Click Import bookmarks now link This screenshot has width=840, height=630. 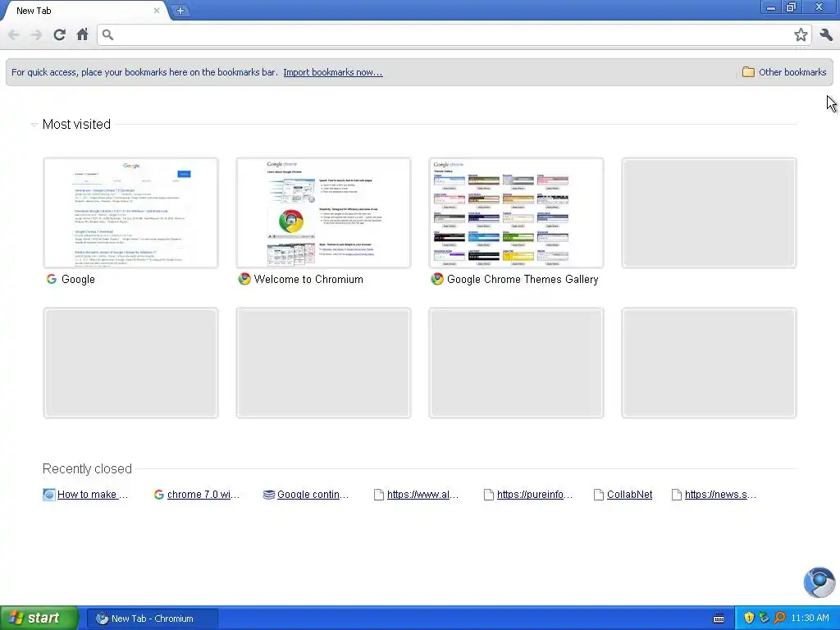point(333,72)
